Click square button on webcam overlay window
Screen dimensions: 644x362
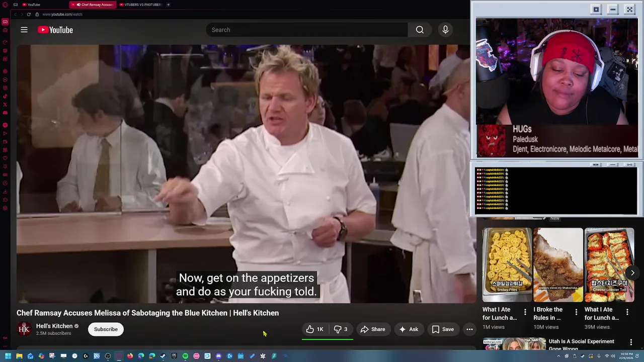(x=596, y=9)
